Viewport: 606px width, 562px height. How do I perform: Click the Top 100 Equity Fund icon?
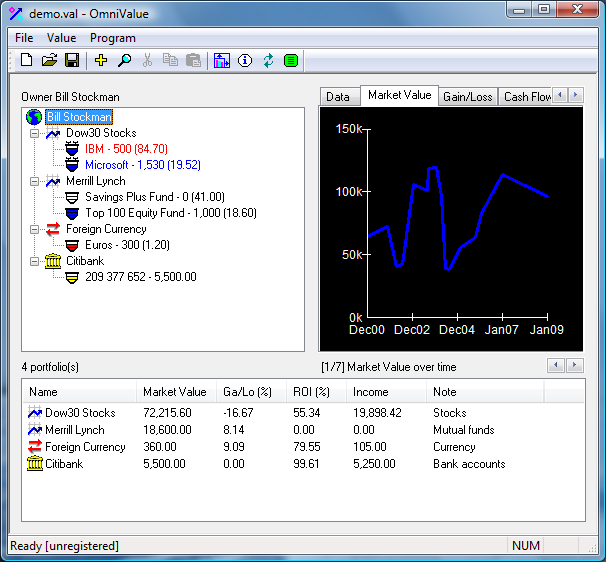click(x=72, y=213)
